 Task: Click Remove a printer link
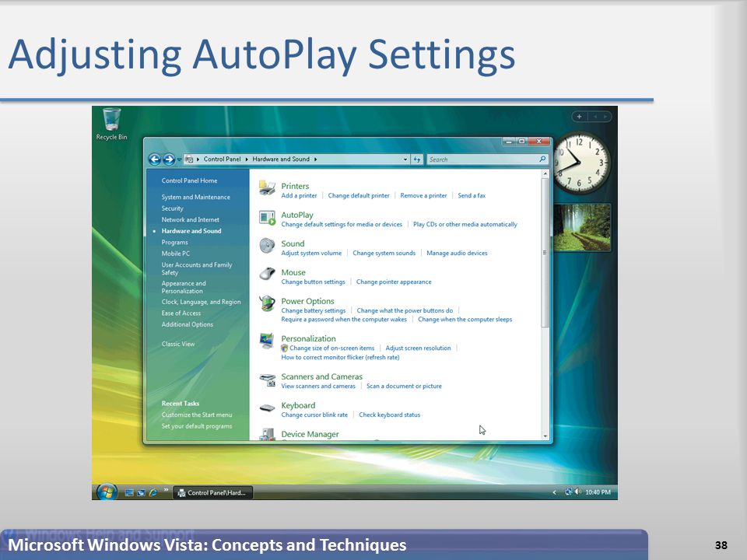[423, 195]
